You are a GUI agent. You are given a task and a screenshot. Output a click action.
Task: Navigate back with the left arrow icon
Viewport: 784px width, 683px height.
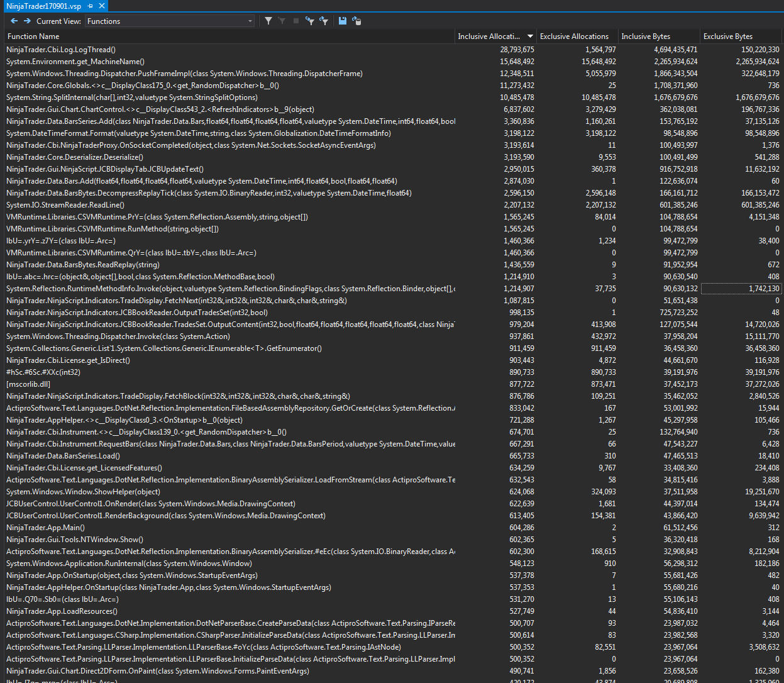[14, 21]
